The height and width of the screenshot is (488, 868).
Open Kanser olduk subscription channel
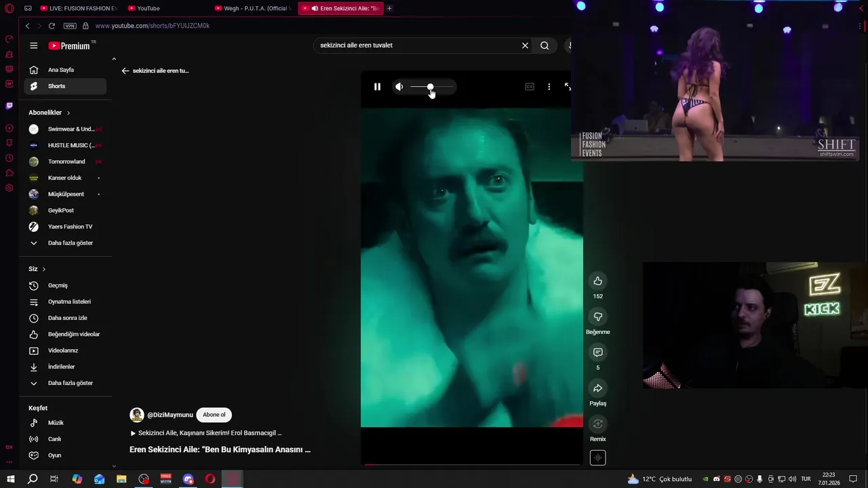click(65, 178)
